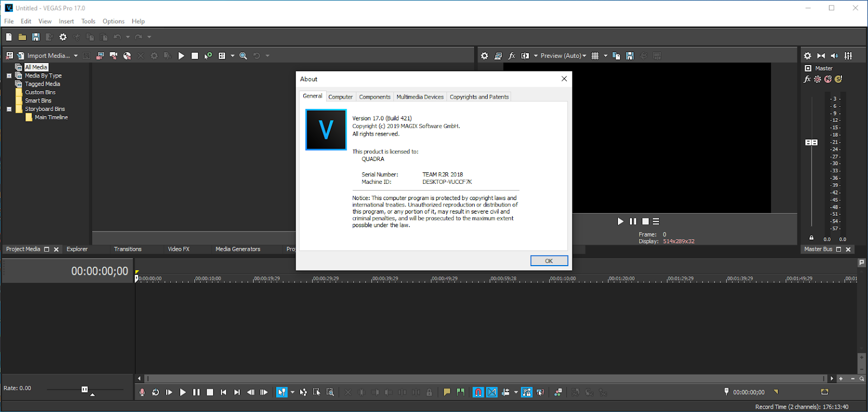The image size is (868, 412).
Task: Collapse the Storyboard Bins tree node
Action: point(9,109)
